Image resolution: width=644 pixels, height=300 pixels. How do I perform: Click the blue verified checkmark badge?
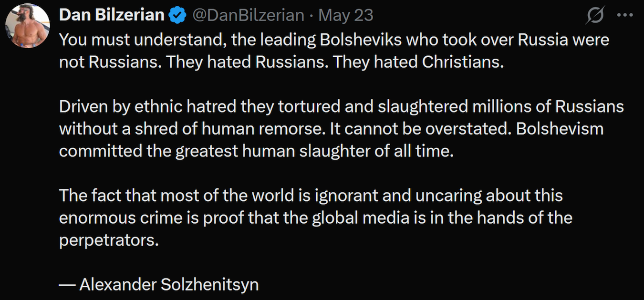pos(178,16)
